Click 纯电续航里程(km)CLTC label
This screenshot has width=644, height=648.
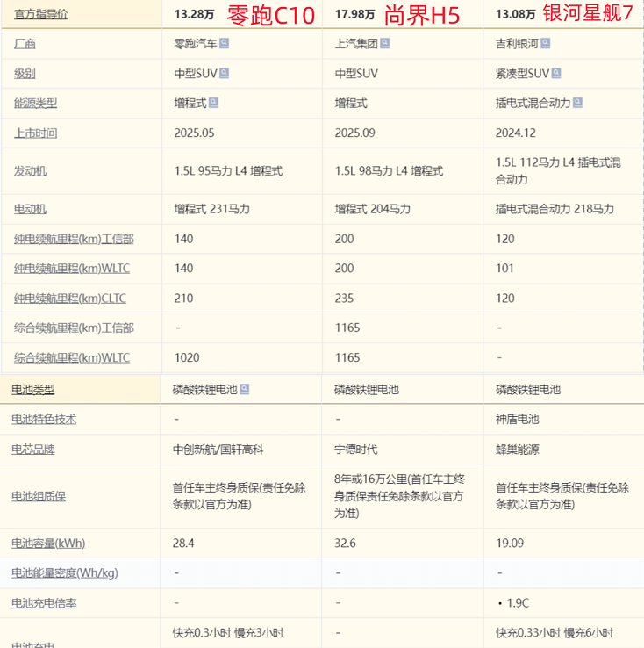pyautogui.click(x=70, y=299)
